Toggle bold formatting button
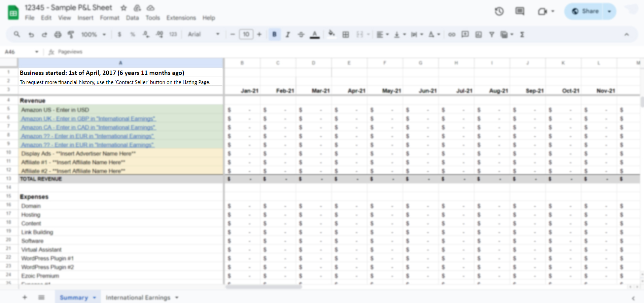The height and width of the screenshot is (303, 644). point(274,34)
